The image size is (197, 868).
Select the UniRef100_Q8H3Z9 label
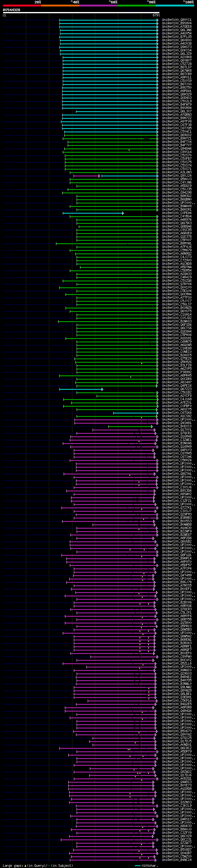tap(177, 94)
